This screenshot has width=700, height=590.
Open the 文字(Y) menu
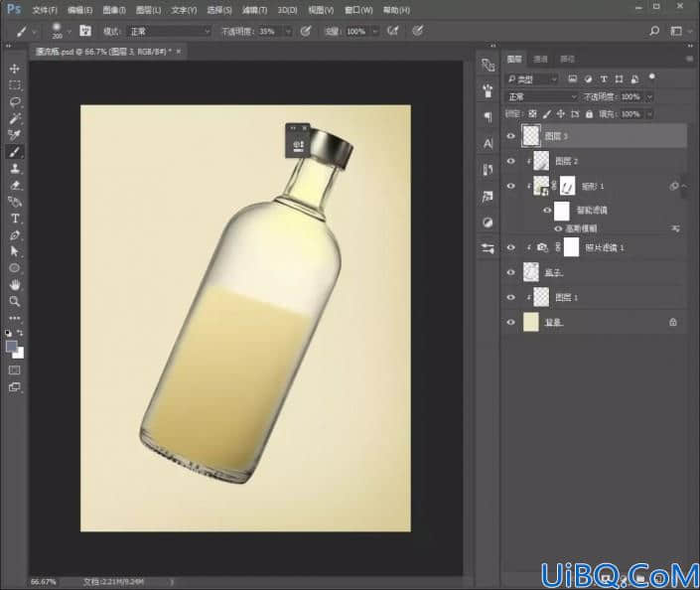pos(184,9)
